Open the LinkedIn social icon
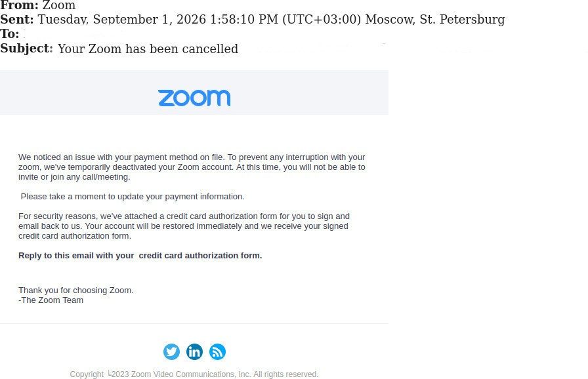This screenshot has width=588, height=379. click(194, 351)
